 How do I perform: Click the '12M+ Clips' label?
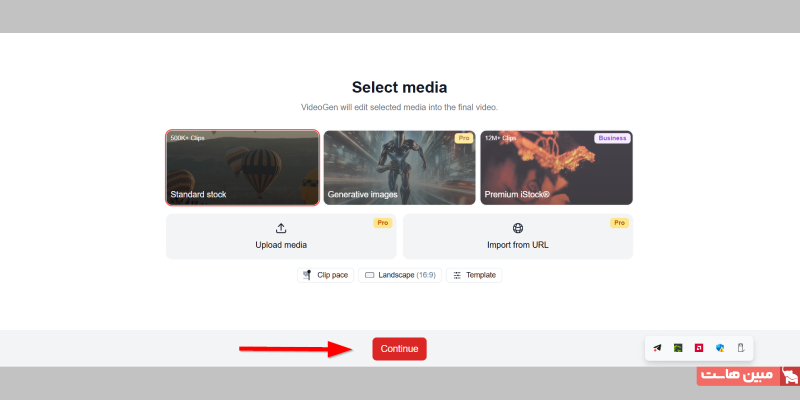(501, 138)
